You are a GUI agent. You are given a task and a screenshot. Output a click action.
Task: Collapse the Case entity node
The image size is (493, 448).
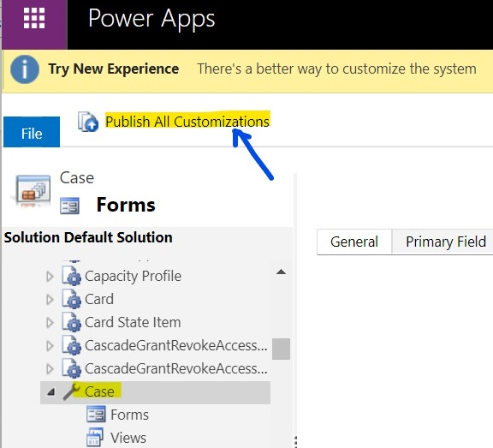[x=51, y=392]
